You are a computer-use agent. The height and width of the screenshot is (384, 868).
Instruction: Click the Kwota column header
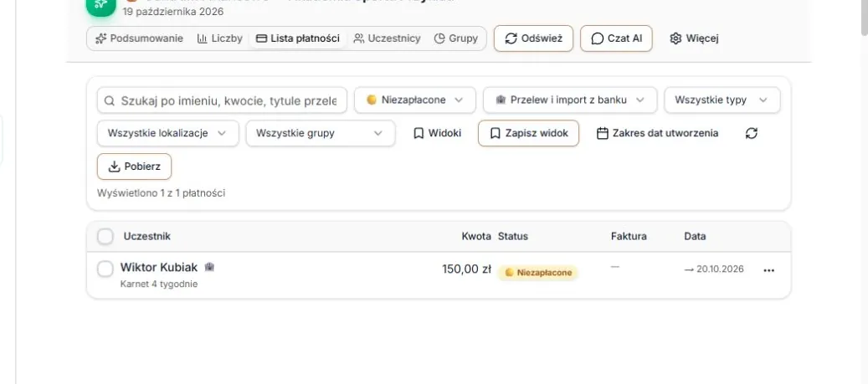click(476, 237)
